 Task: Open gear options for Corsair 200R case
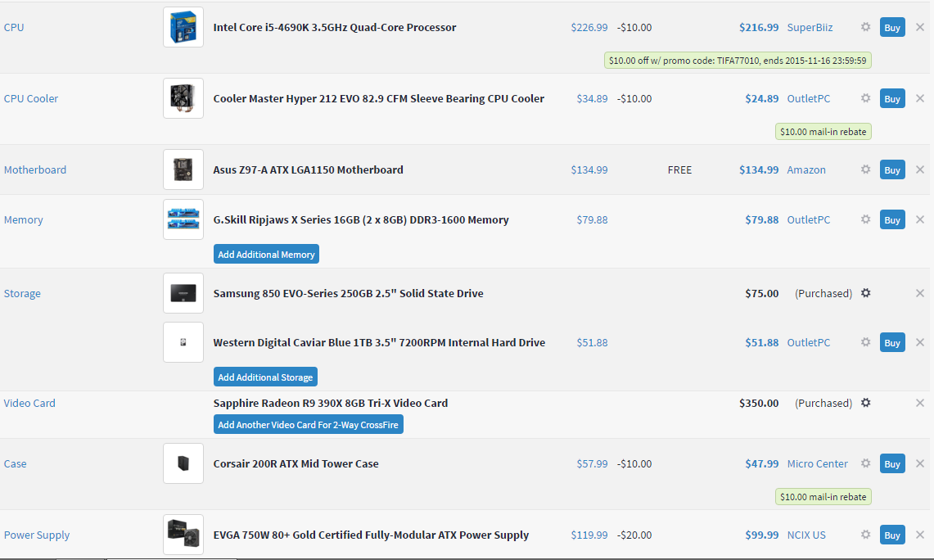click(x=865, y=463)
